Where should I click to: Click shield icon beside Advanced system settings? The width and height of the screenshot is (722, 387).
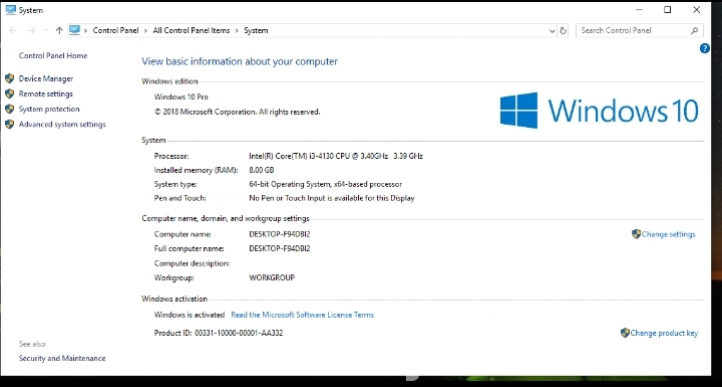point(10,124)
